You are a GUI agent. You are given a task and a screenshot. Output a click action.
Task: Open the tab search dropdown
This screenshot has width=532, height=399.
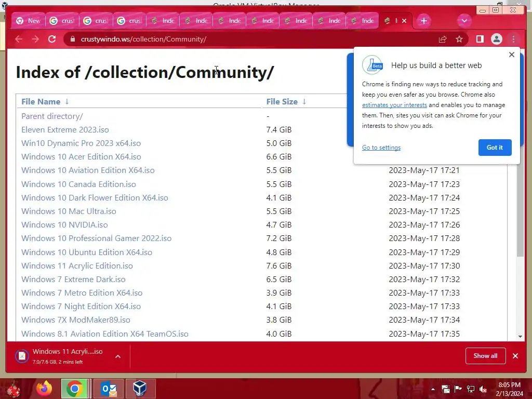tap(464, 21)
